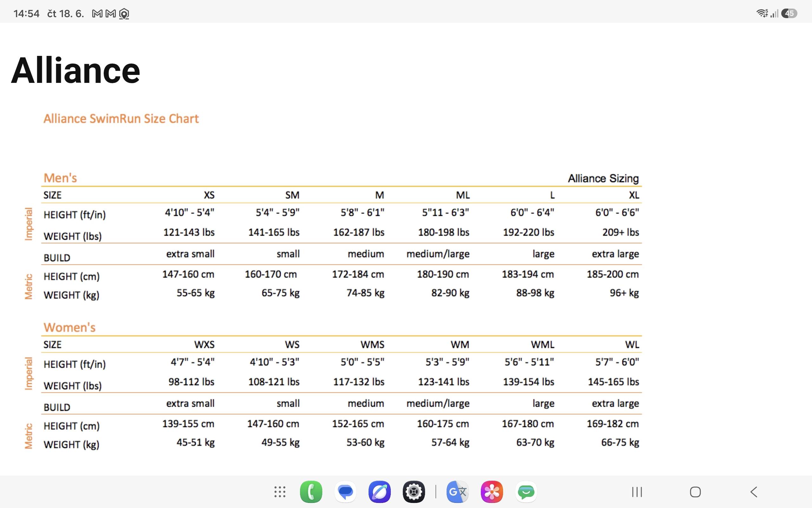The width and height of the screenshot is (812, 508).
Task: Click the "Women's" section heading
Action: click(69, 327)
